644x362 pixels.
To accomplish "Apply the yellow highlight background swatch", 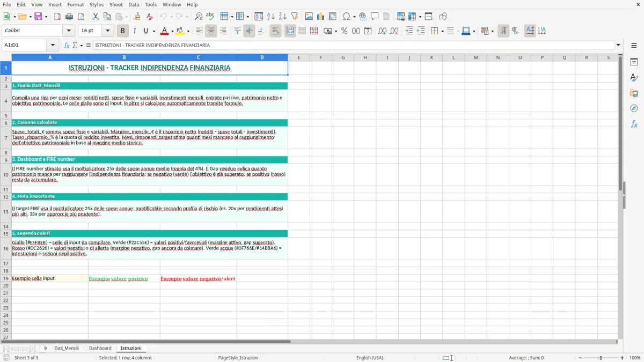I will coord(180,31).
